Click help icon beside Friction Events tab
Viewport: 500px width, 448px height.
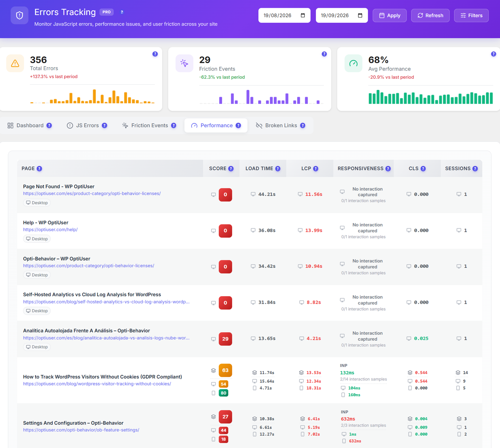(174, 126)
